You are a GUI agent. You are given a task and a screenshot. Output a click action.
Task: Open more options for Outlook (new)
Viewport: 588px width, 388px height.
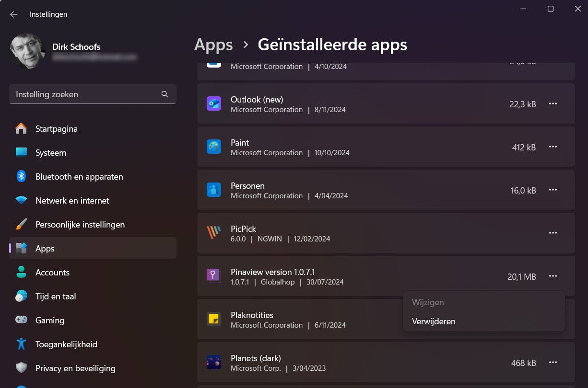553,104
